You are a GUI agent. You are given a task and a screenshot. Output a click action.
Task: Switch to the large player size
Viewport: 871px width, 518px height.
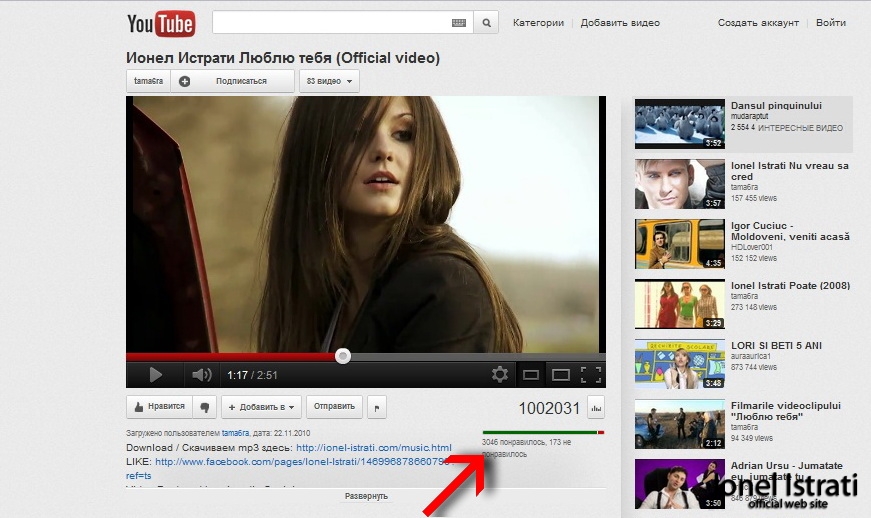(561, 375)
